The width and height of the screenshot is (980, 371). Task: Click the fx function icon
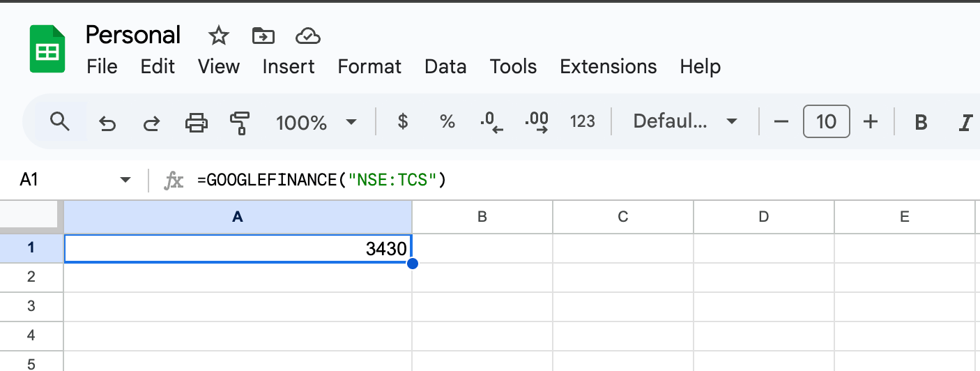coord(174,181)
